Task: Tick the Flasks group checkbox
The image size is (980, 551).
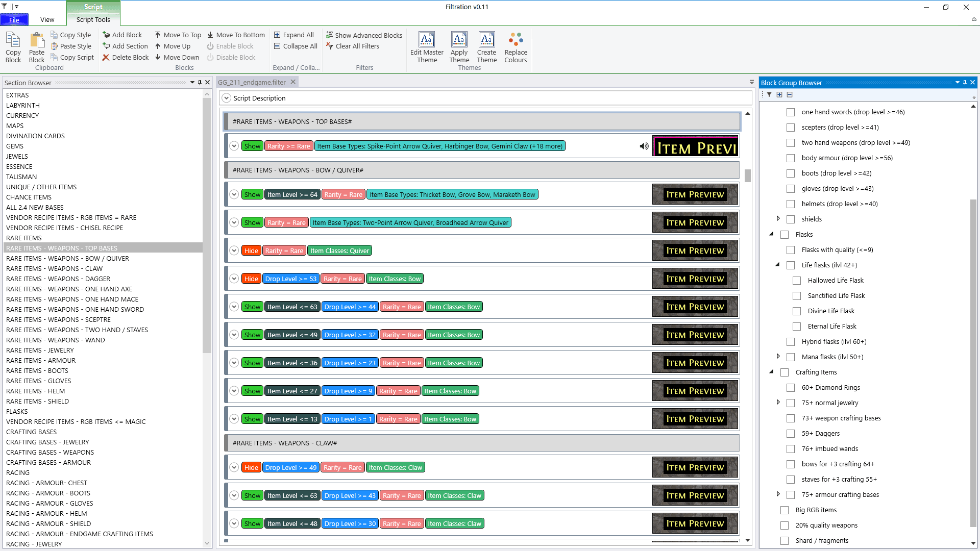Action: point(785,235)
